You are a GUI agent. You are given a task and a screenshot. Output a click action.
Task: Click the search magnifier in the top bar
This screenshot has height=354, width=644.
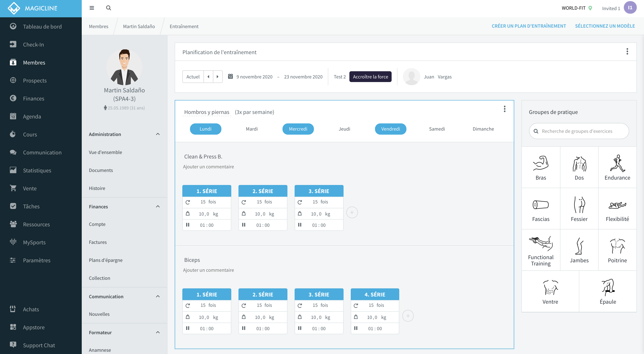tap(108, 8)
